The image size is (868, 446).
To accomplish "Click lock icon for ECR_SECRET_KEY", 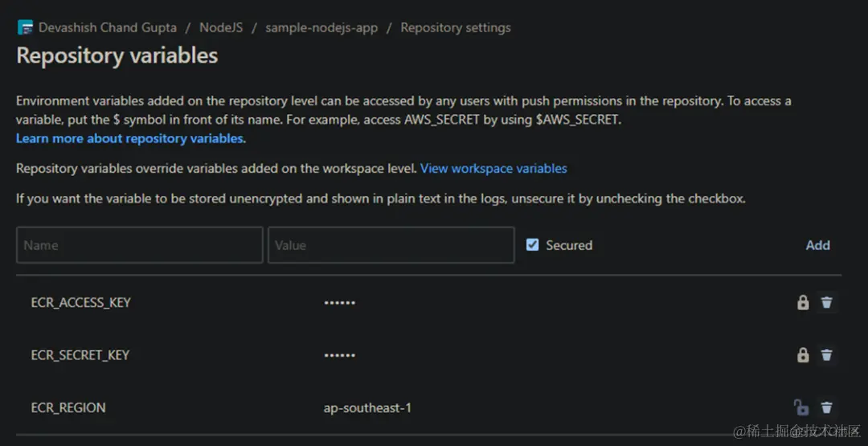I will coord(803,354).
